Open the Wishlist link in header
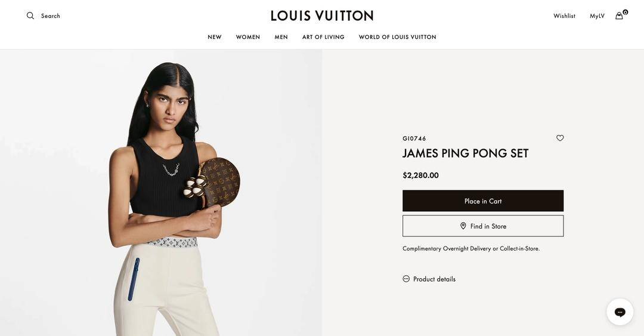644x336 pixels. click(x=564, y=16)
